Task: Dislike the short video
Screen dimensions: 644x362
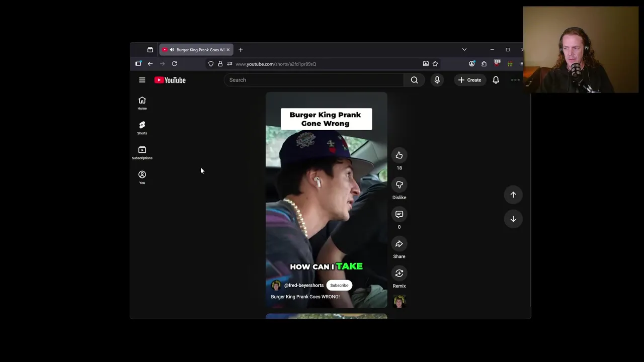Action: click(x=399, y=185)
